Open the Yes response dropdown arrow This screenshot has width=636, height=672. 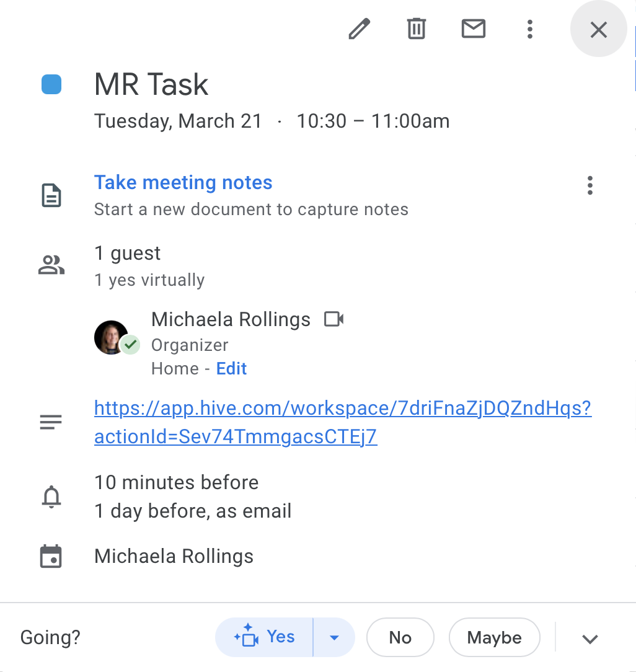(x=334, y=637)
